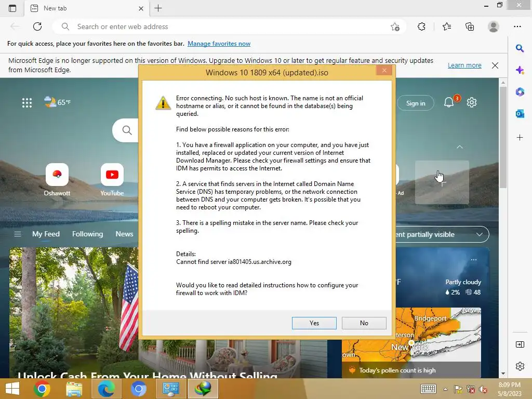Close the Windows 10 1809 x64 iso dialog
Viewport: 532px width, 399px height.
[384, 70]
